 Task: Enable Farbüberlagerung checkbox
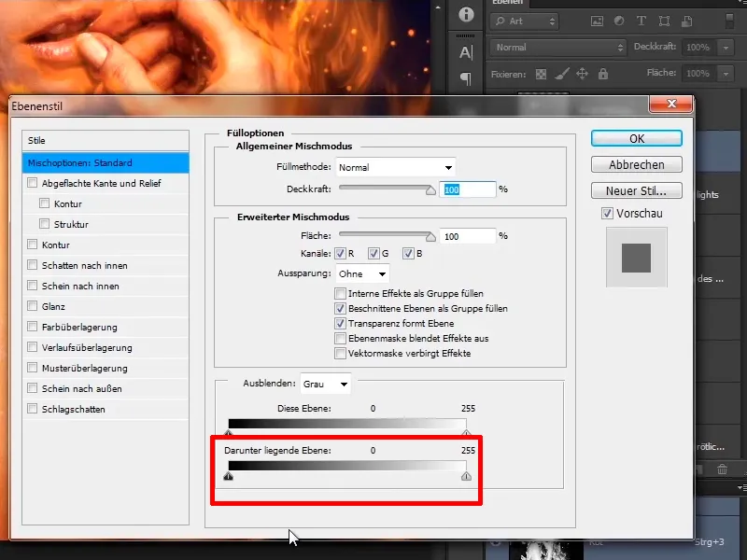tap(33, 326)
